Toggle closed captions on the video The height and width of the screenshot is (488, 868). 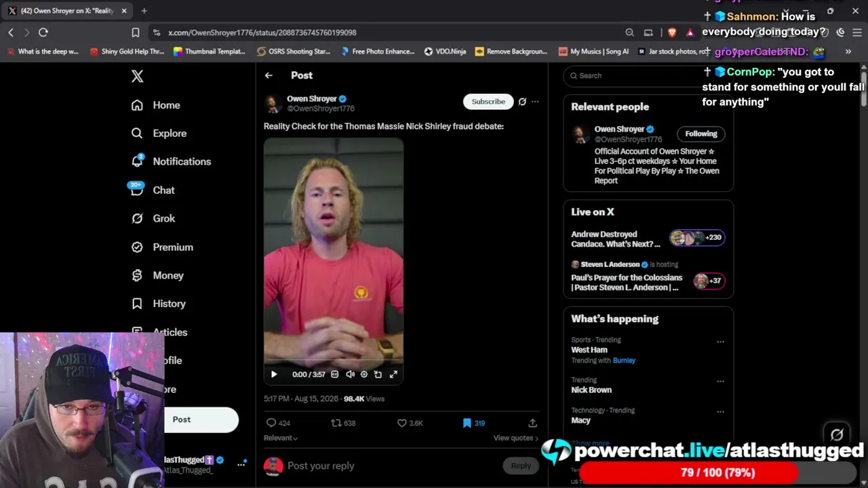coord(334,374)
